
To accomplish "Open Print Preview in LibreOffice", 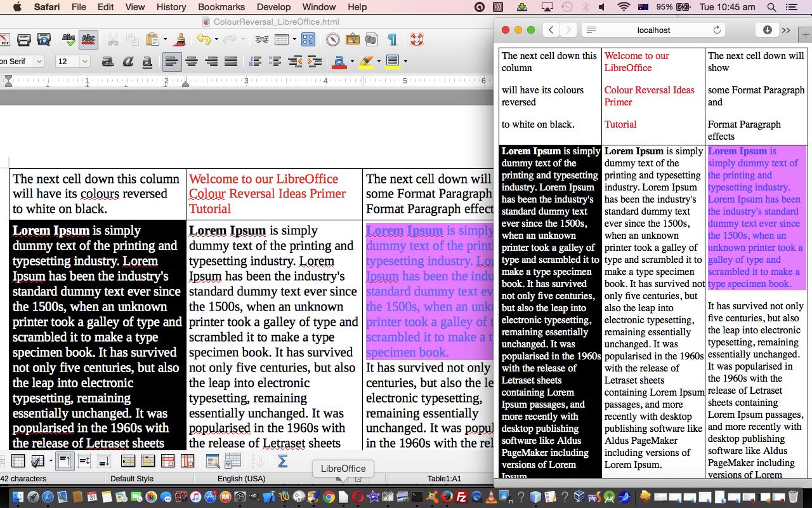I will click(x=43, y=40).
